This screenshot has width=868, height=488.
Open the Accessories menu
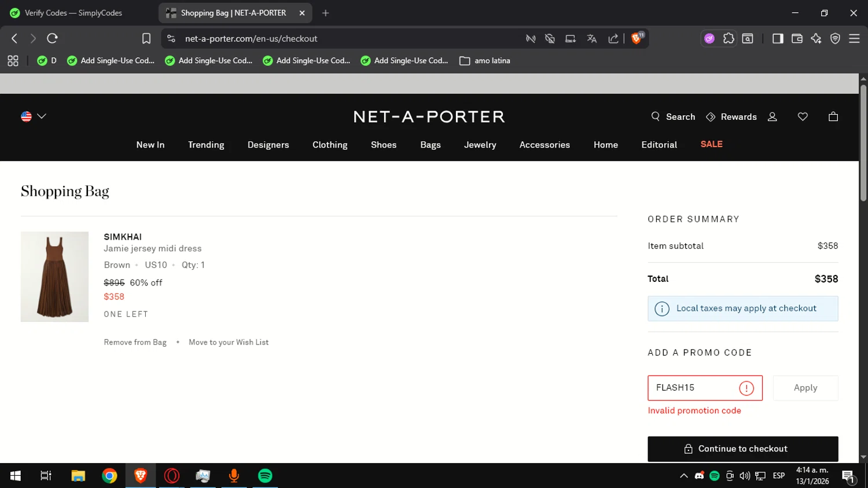[545, 145]
